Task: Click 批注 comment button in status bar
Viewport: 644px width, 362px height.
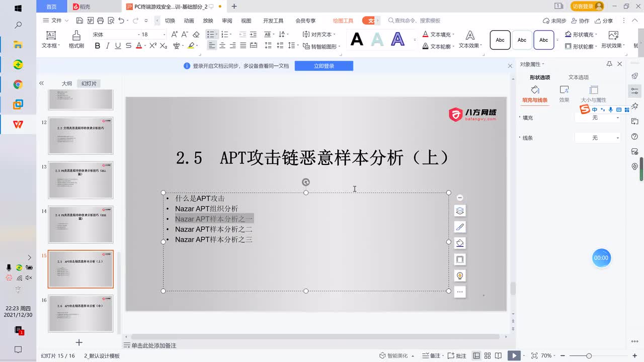Action: (457, 355)
